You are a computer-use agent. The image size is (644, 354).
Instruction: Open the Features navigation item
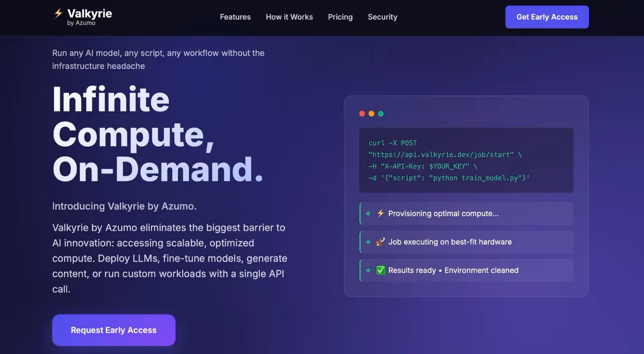coord(235,17)
